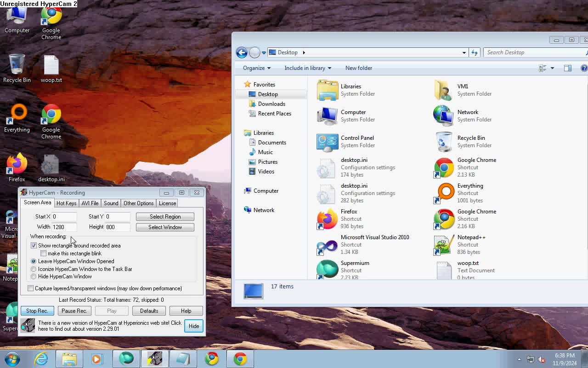Open the Sound tab in HyperCam
Image resolution: width=588 pixels, height=368 pixels.
tap(111, 203)
